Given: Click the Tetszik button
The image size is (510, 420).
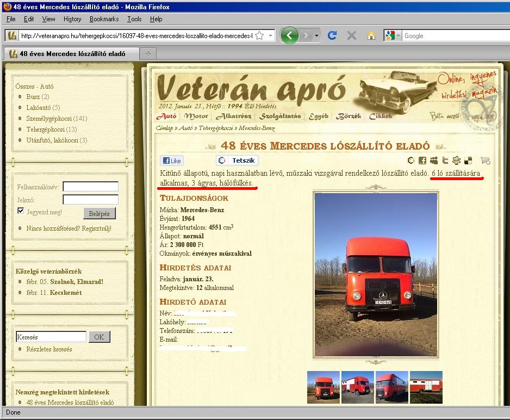Looking at the screenshot, I should tap(238, 160).
